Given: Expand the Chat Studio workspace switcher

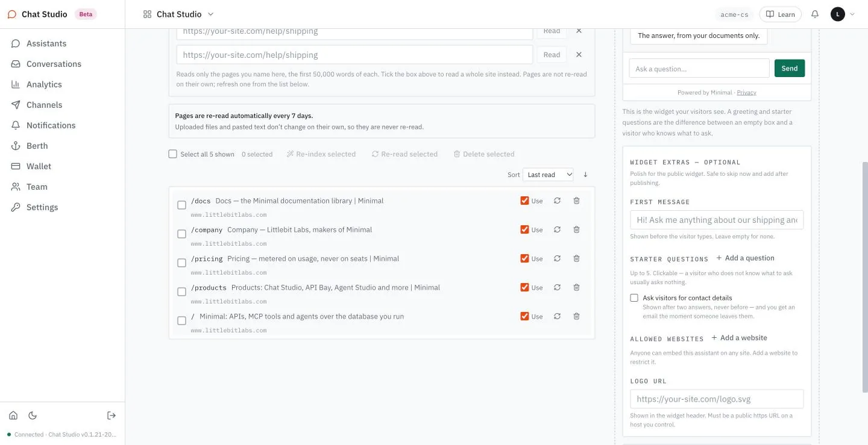Looking at the screenshot, I should point(178,14).
